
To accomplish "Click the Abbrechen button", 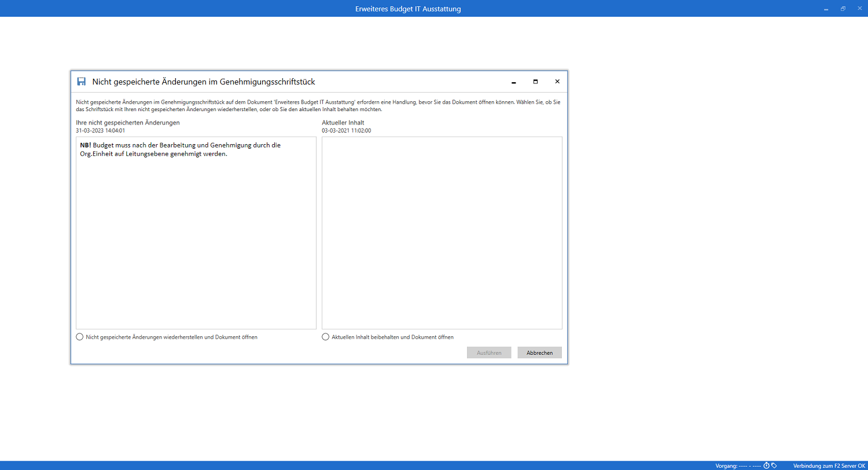I will 539,352.
